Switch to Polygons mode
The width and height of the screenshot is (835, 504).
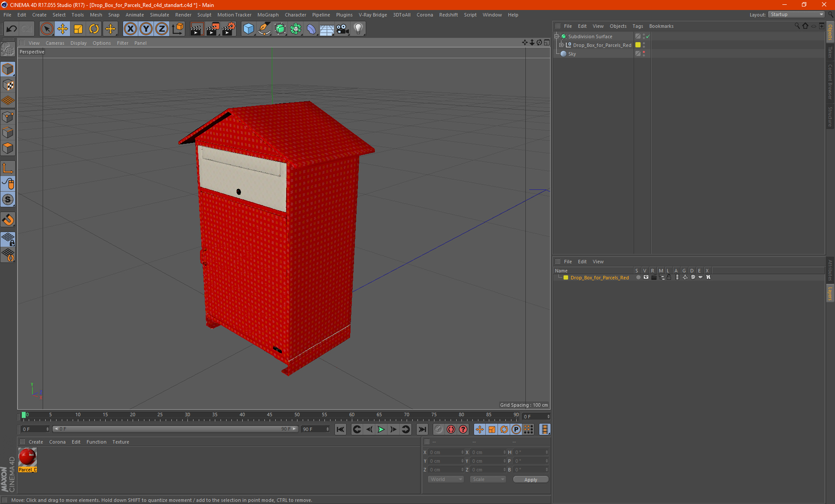coord(8,148)
